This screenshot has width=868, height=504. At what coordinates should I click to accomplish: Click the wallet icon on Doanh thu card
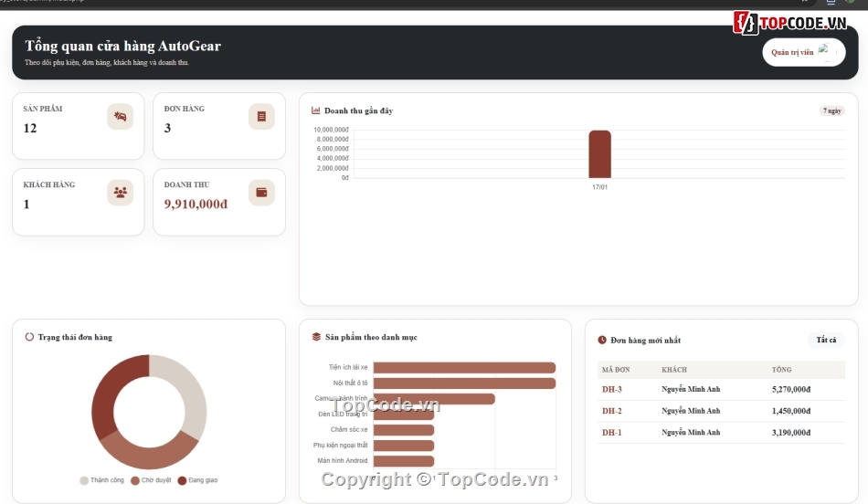coord(261,192)
